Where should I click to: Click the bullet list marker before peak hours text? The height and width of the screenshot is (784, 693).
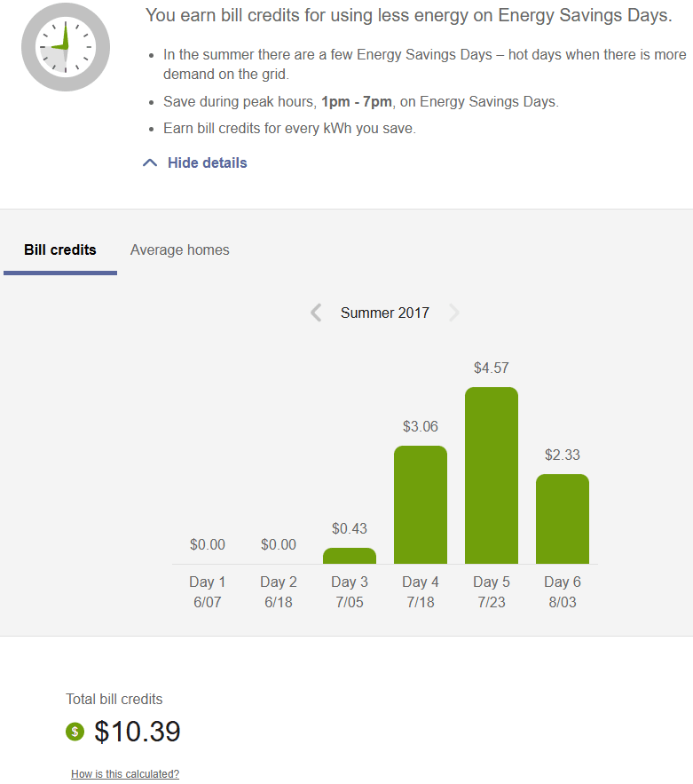[x=153, y=101]
